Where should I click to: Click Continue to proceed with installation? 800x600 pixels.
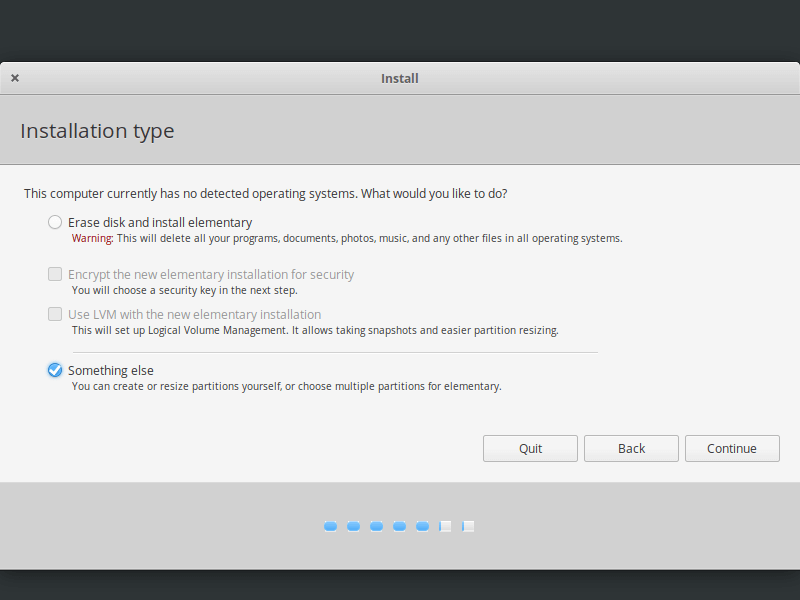point(732,448)
